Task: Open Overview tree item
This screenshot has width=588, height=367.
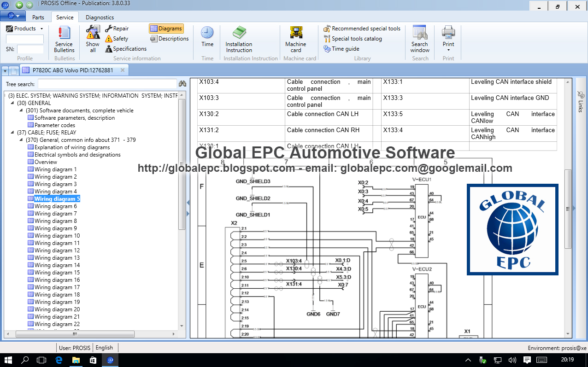Action: click(x=46, y=162)
